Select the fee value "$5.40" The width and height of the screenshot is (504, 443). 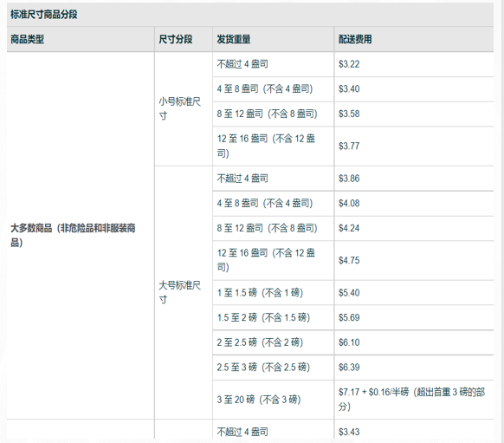pos(349,293)
